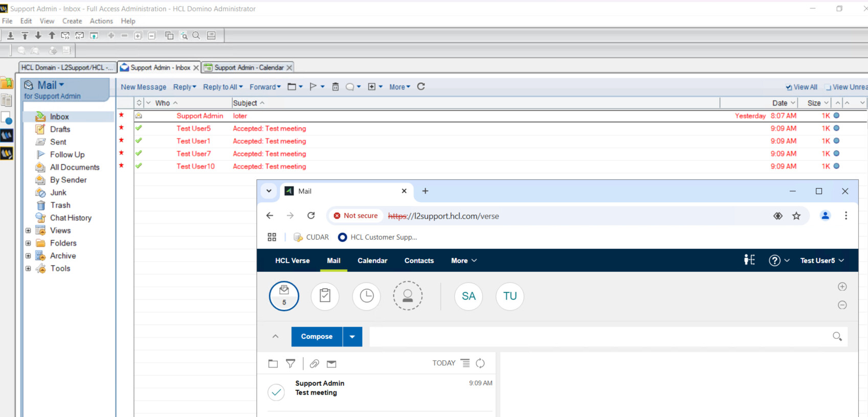The image size is (868, 417).
Task: Click the Verse inbox circle with 5
Action: click(x=284, y=296)
